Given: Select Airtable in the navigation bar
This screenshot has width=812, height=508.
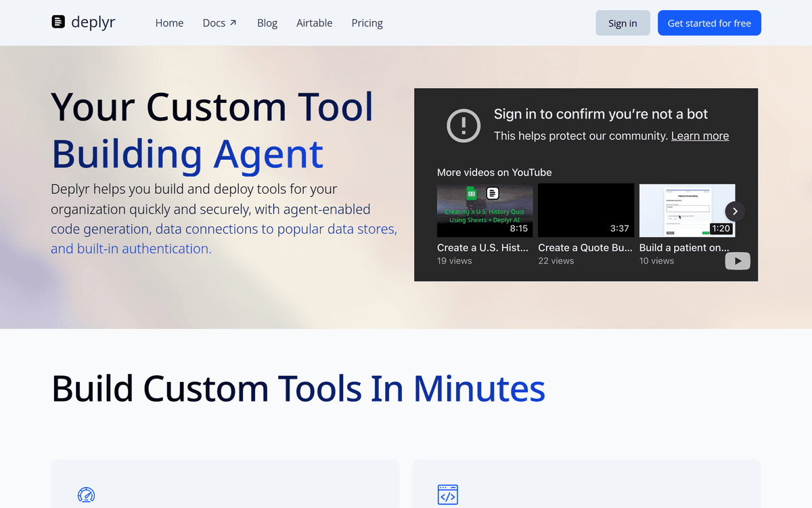Looking at the screenshot, I should (314, 23).
